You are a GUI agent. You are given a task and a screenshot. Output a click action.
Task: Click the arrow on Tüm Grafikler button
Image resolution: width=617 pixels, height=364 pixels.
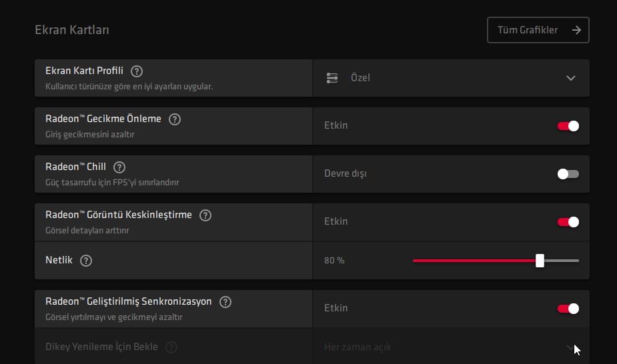tap(576, 30)
